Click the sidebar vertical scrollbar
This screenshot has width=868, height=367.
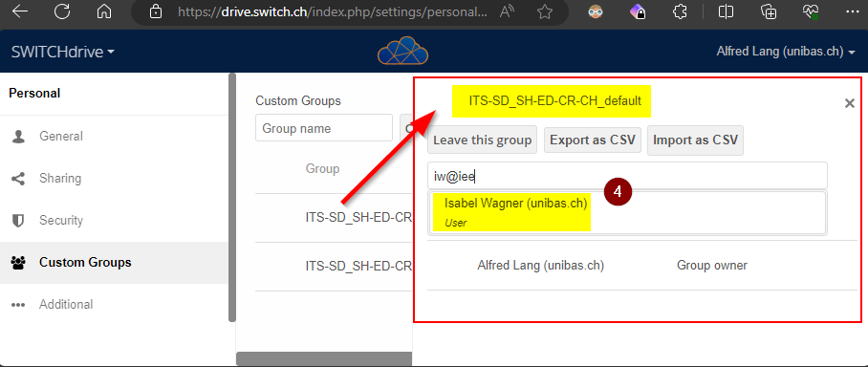coord(232,198)
